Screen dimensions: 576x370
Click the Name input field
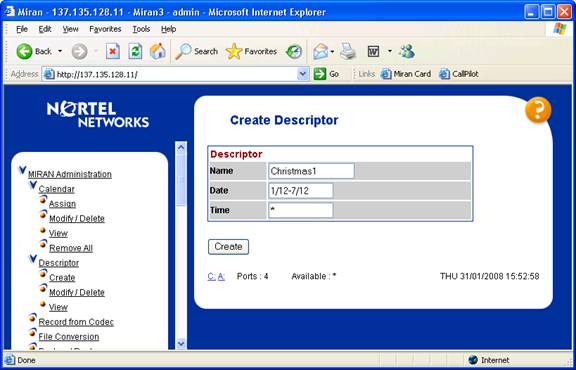click(311, 171)
